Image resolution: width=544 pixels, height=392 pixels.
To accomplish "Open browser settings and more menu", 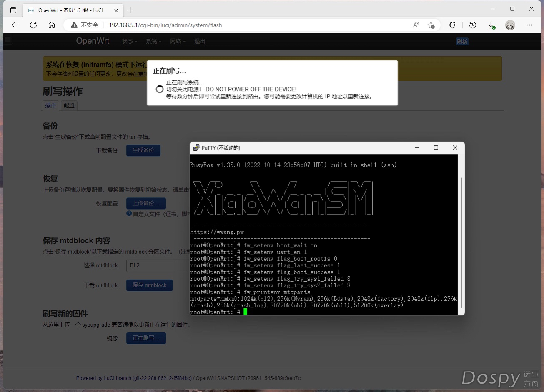I will click(x=529, y=25).
